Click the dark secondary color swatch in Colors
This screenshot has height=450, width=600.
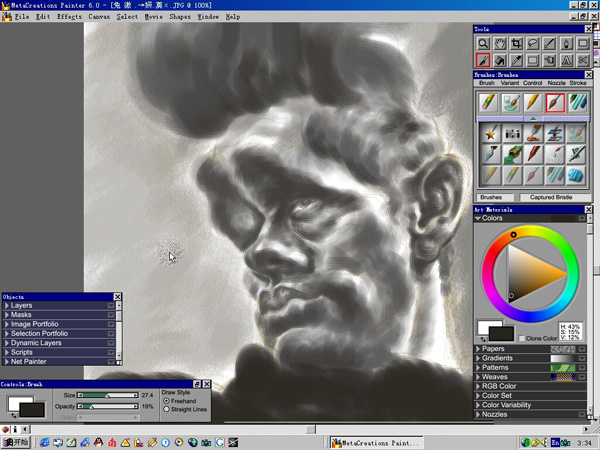[x=501, y=334]
